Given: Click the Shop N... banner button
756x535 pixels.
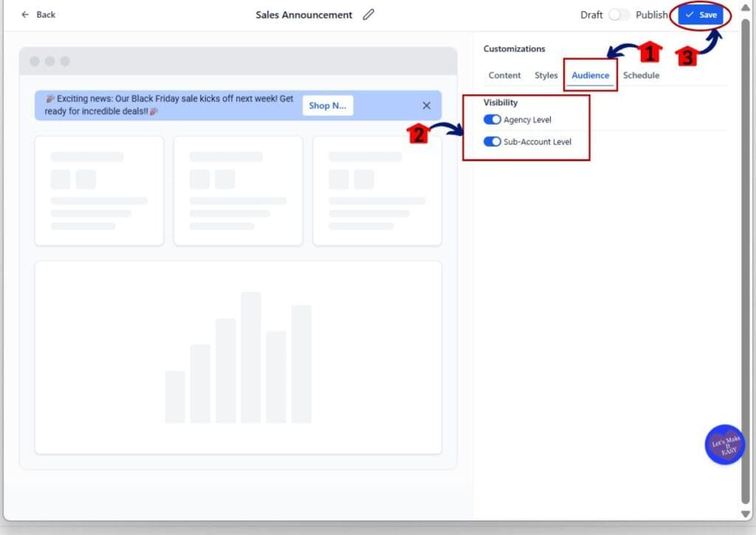Looking at the screenshot, I should click(x=327, y=106).
